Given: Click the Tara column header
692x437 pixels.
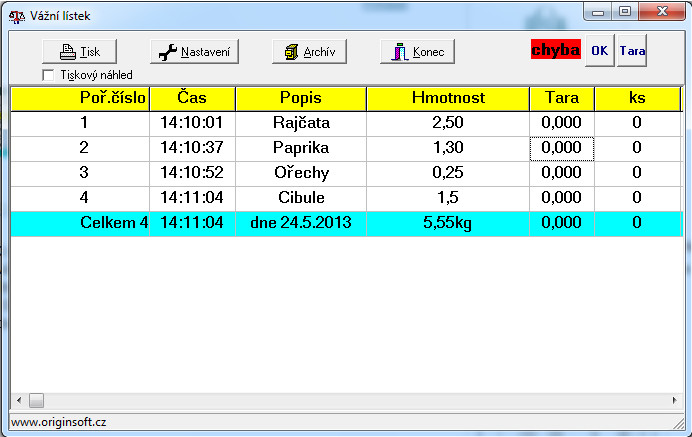Looking at the screenshot, I should (x=562, y=98).
